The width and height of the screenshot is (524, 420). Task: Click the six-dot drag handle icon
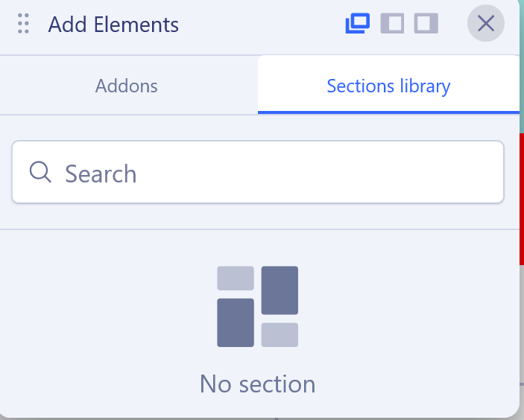coord(23,24)
